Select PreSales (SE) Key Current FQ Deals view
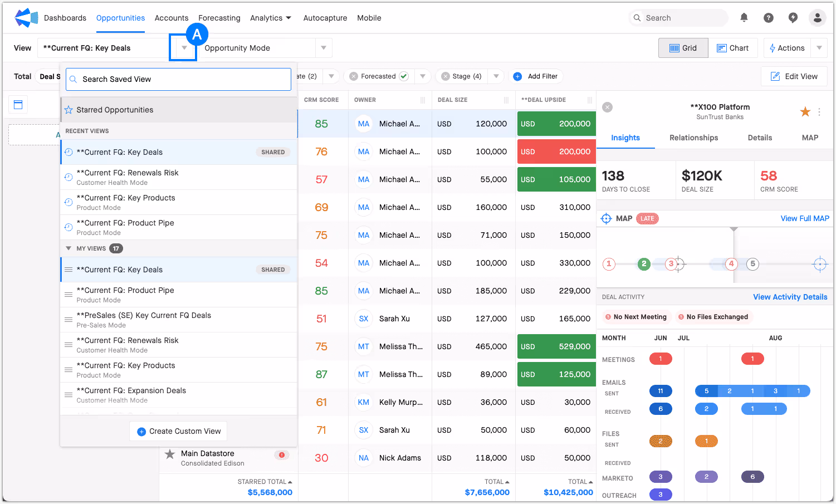 tap(178, 320)
